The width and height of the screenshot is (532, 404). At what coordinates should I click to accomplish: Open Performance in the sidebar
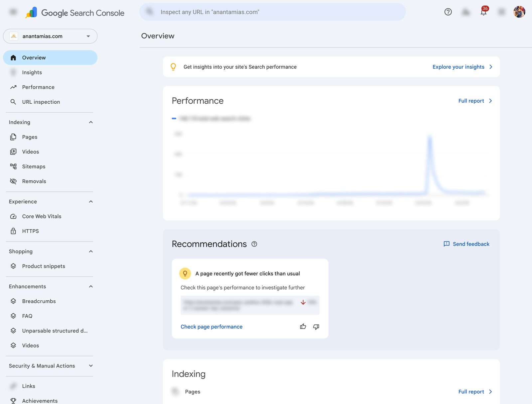[x=50, y=87]
